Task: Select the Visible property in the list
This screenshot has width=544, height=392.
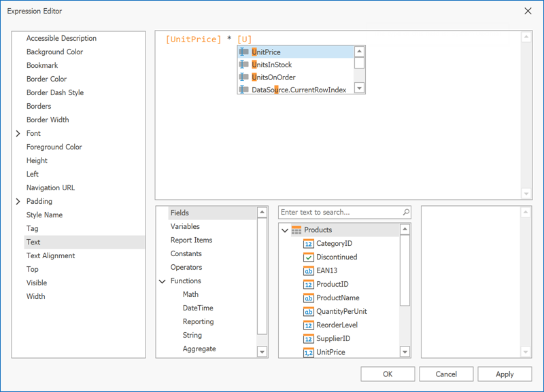Action: pos(37,283)
